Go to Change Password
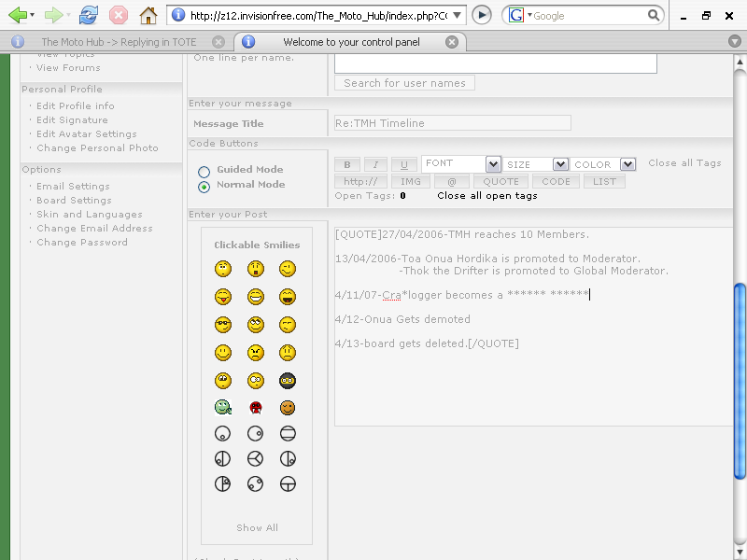 tap(82, 243)
